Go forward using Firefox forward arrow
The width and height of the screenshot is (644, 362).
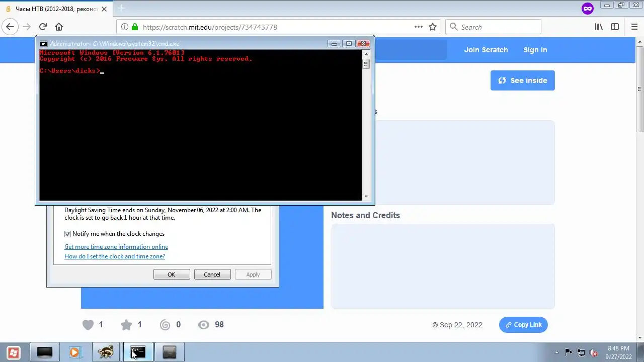pos(27,27)
